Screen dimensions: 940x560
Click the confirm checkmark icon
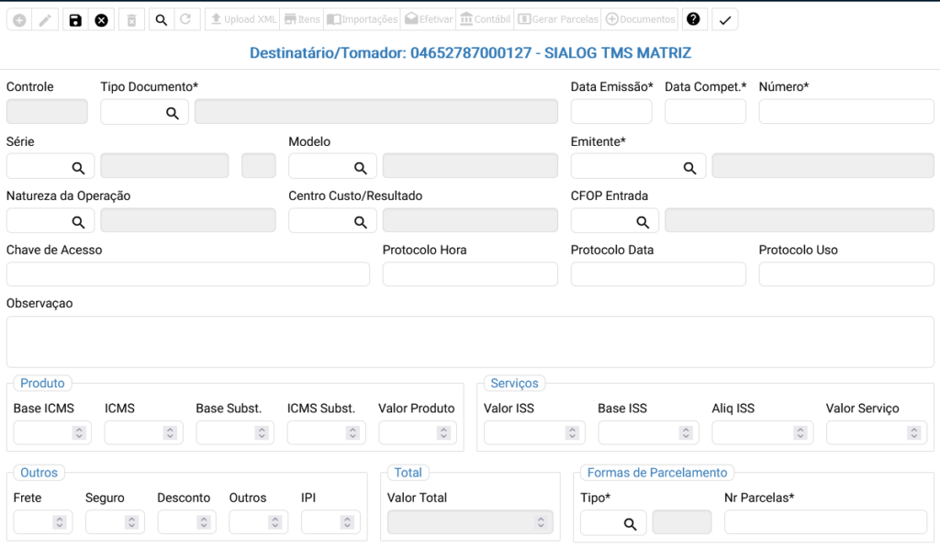725,20
